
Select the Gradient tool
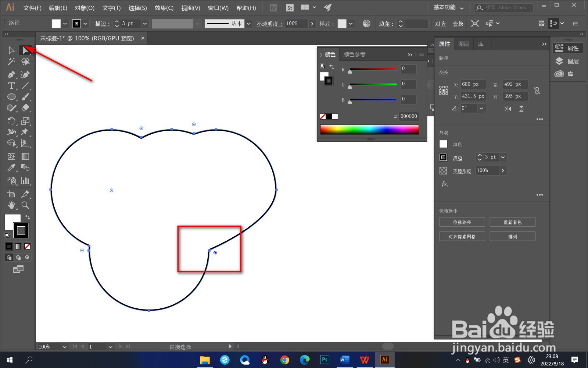point(25,156)
